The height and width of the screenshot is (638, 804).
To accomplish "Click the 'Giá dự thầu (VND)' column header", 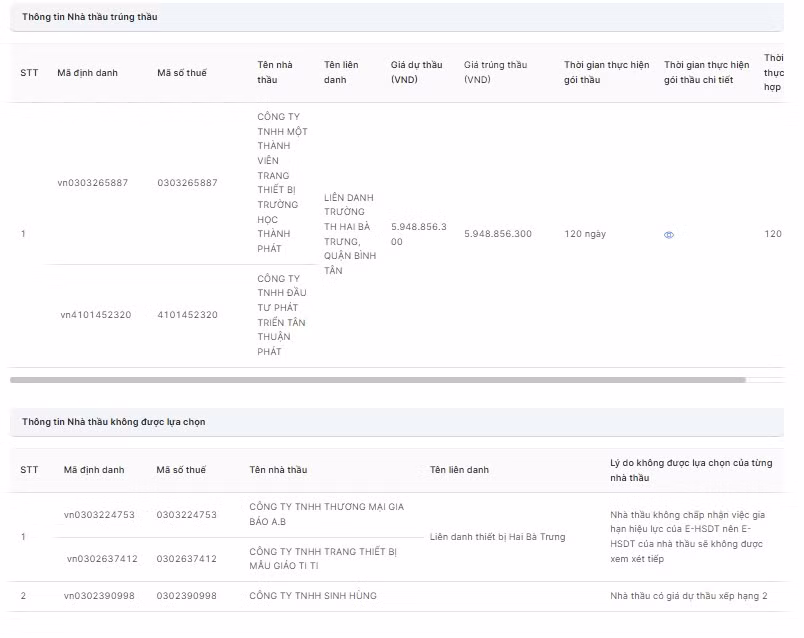I will tap(416, 72).
